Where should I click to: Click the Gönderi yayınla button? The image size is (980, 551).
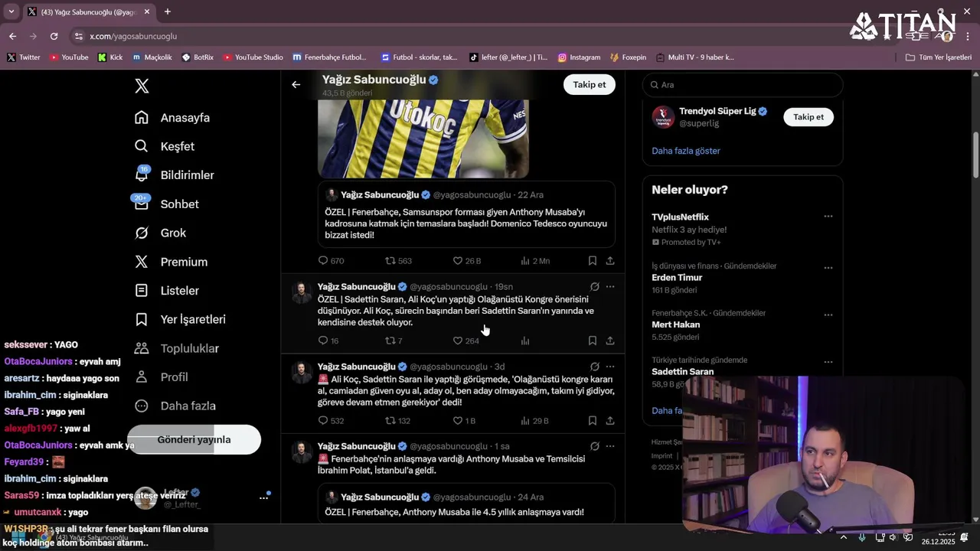[x=194, y=439]
